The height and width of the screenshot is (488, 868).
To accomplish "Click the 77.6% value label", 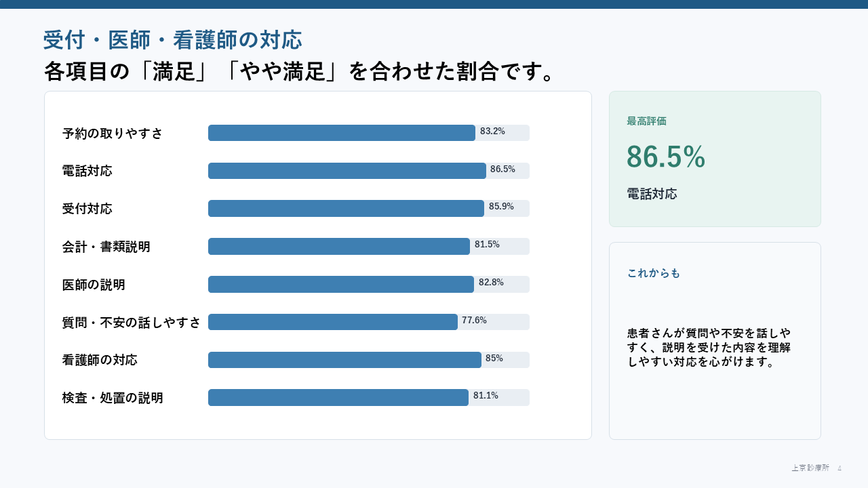I will coord(474,321).
